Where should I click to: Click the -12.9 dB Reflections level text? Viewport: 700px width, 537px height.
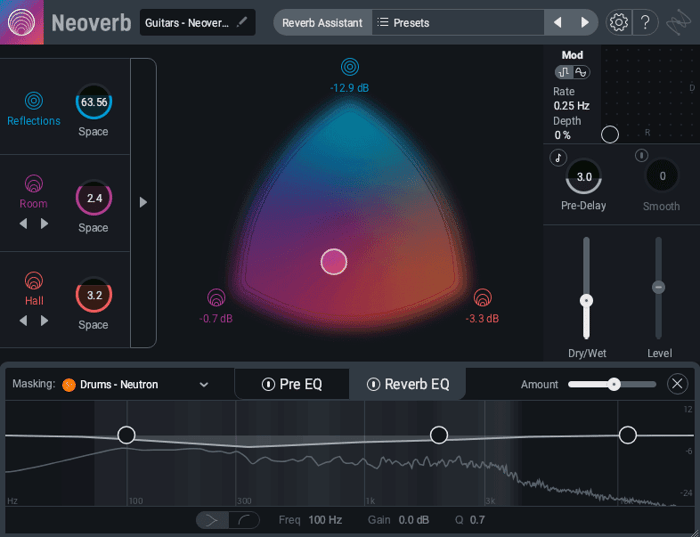tap(350, 88)
